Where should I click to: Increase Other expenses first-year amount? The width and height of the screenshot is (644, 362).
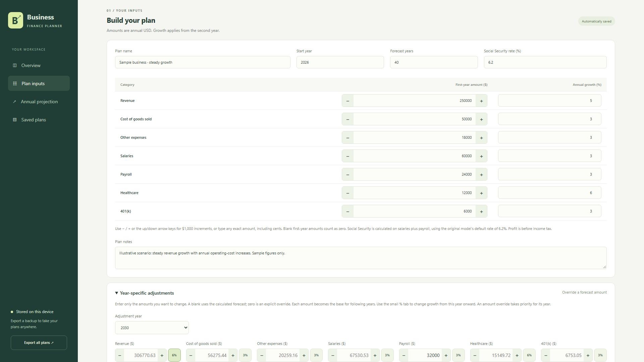click(481, 138)
